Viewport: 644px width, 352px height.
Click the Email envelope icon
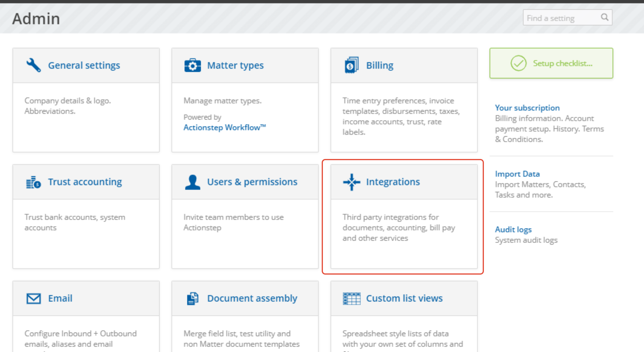[33, 298]
